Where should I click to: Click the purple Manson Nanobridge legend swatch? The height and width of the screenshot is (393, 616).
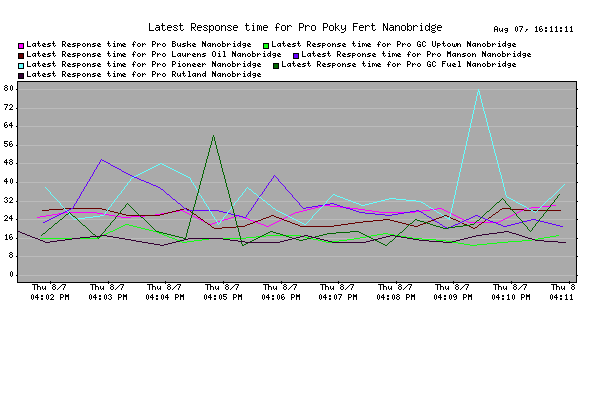296,56
